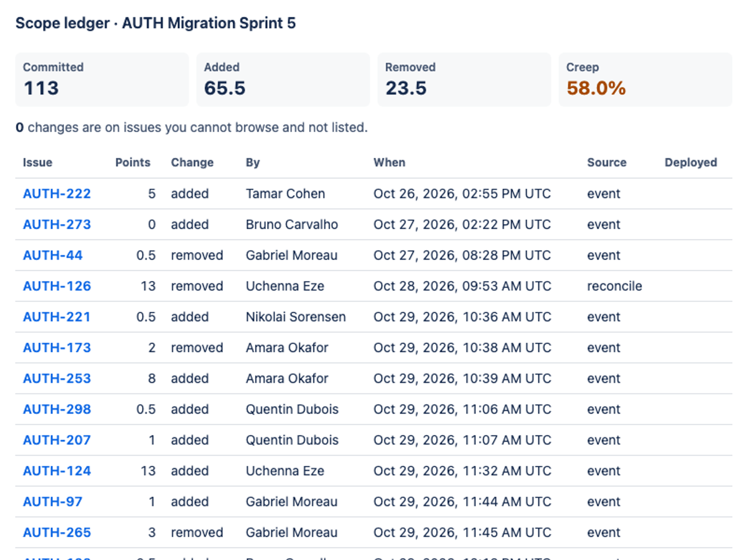The height and width of the screenshot is (560, 747).
Task: Click Gabriel Moreau in the AUTH-97 row
Action: pos(292,502)
